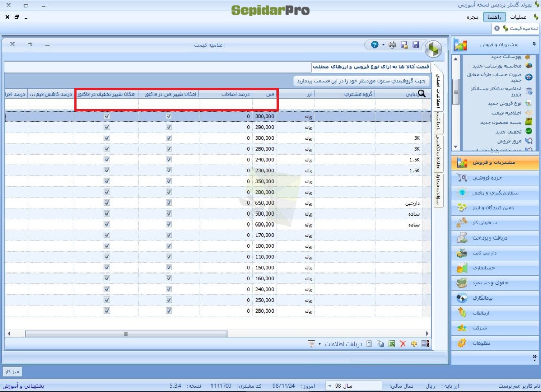Open صورت حساب طرف مقابل جدید shortcut
The image size is (541, 392).
click(494, 77)
